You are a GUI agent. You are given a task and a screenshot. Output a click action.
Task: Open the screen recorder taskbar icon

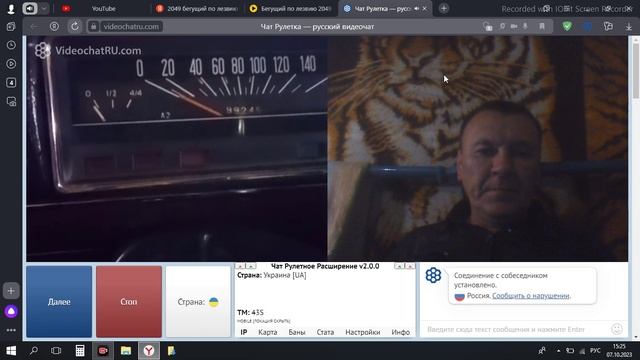[103, 351]
